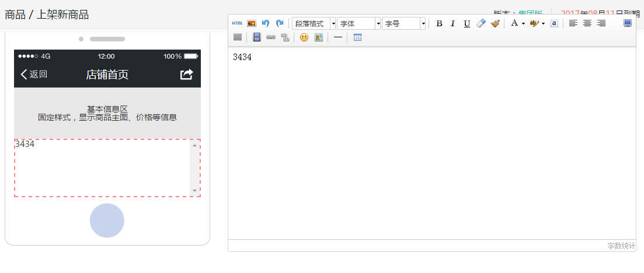The width and height of the screenshot is (644, 273).
Task: Insert a table into the editor
Action: point(357,37)
